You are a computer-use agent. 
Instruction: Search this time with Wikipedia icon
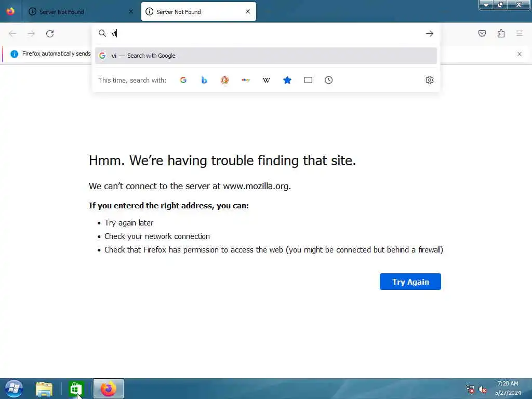point(267,80)
